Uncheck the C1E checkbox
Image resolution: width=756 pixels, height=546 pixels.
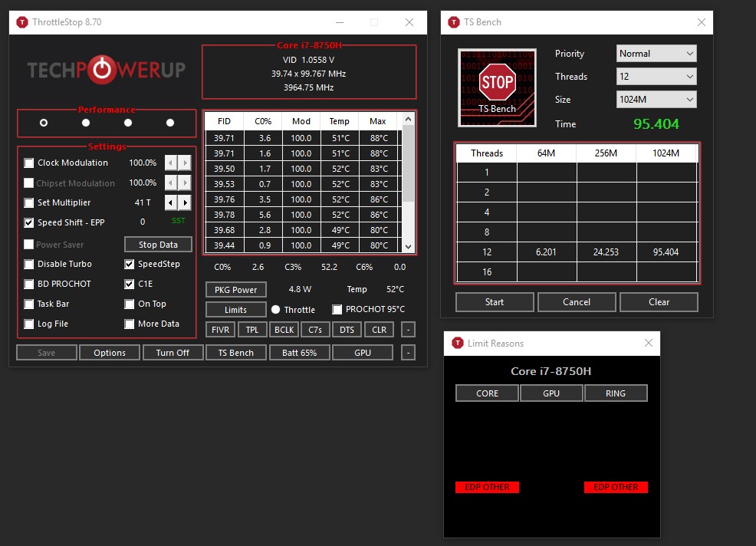[x=130, y=284]
